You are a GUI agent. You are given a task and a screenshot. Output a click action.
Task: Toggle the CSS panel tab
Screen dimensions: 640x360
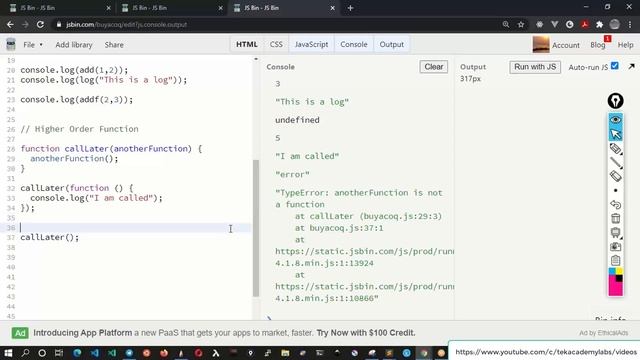276,44
